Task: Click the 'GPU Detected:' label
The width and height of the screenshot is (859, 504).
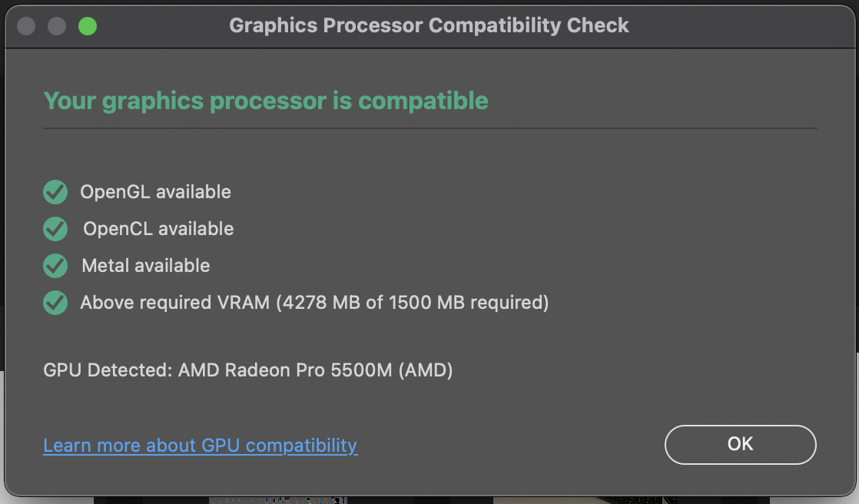Action: pos(108,370)
